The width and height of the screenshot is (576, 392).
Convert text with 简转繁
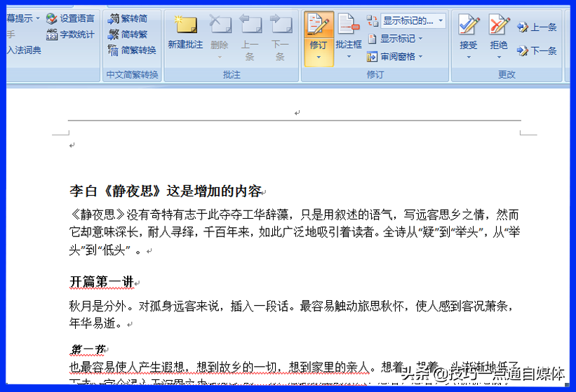coord(128,34)
